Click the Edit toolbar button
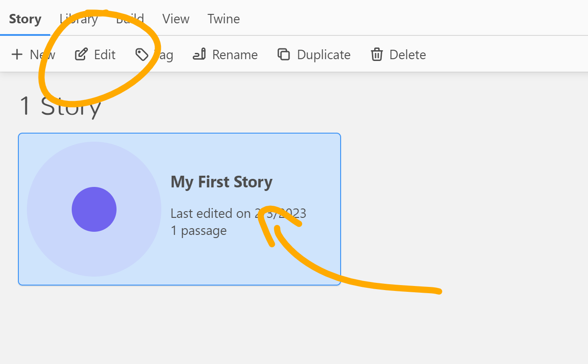The image size is (588, 364). point(95,54)
